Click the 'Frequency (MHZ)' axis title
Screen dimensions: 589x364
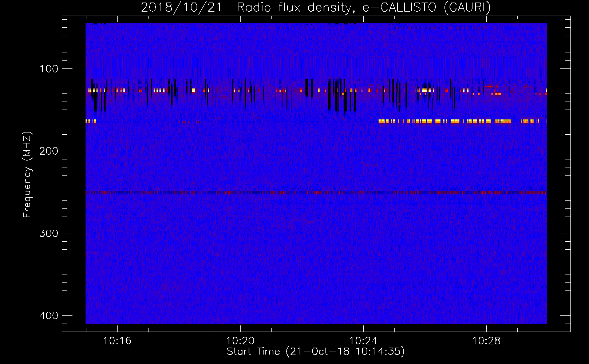[x=27, y=175]
